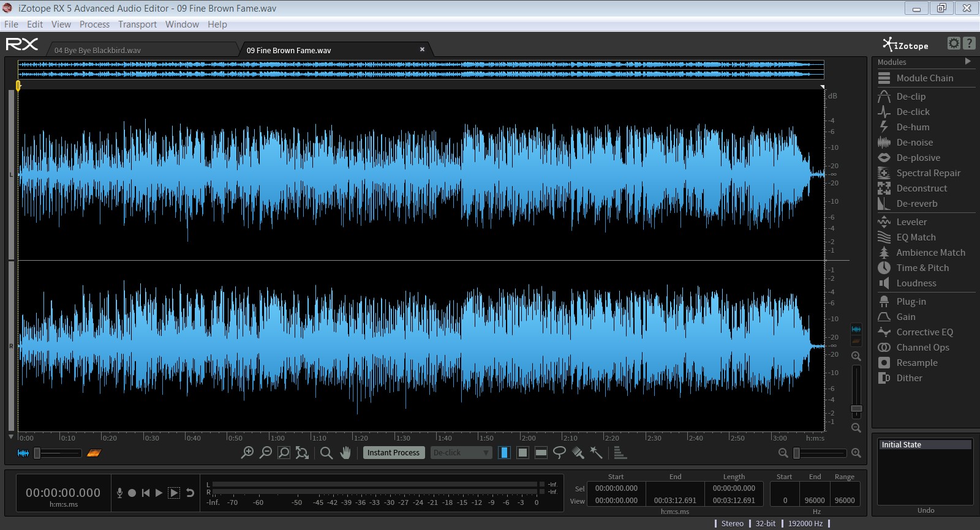980x530 pixels.
Task: Open the Edit menu
Action: pos(35,24)
